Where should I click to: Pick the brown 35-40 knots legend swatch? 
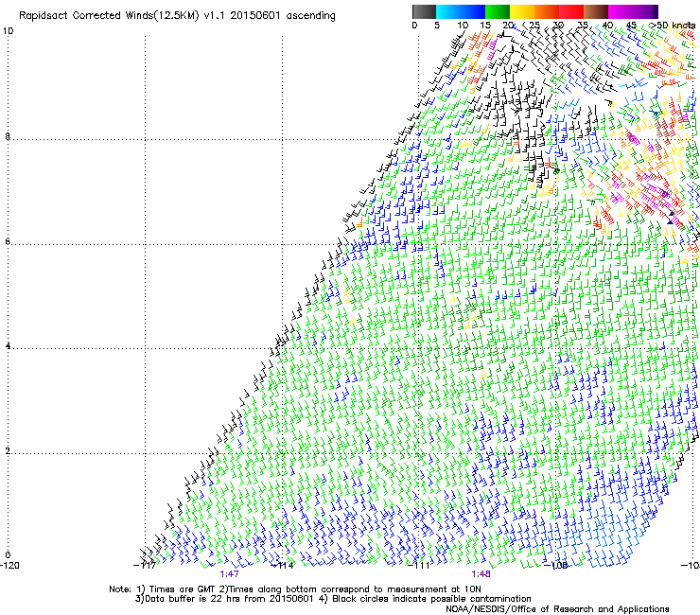point(596,11)
